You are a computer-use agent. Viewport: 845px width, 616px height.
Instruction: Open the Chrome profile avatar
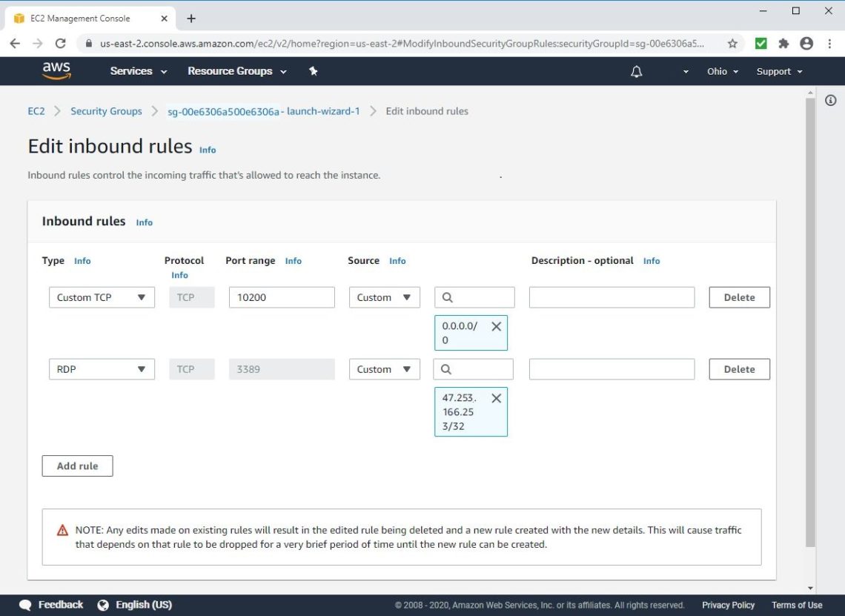(806, 44)
